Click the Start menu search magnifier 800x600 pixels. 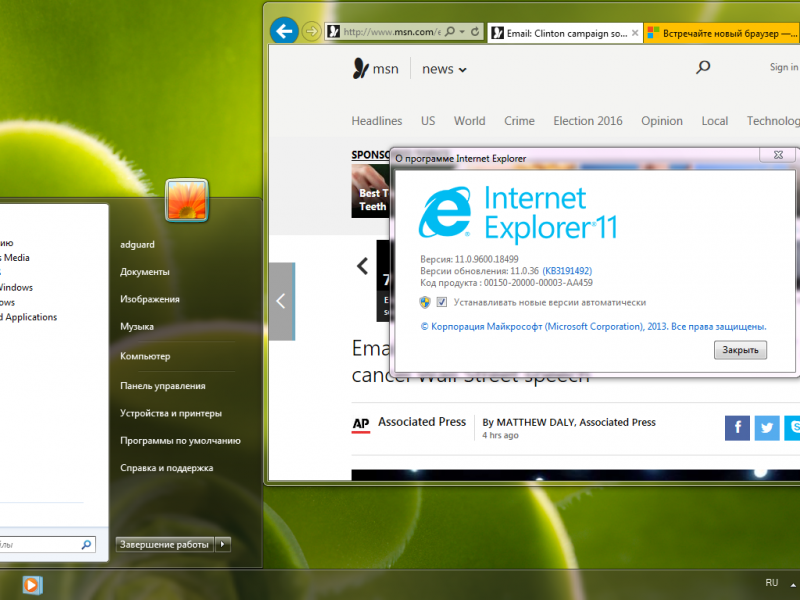[86, 544]
